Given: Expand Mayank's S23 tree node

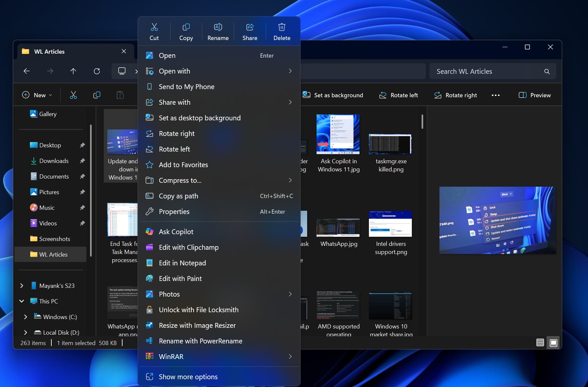Looking at the screenshot, I should (22, 286).
